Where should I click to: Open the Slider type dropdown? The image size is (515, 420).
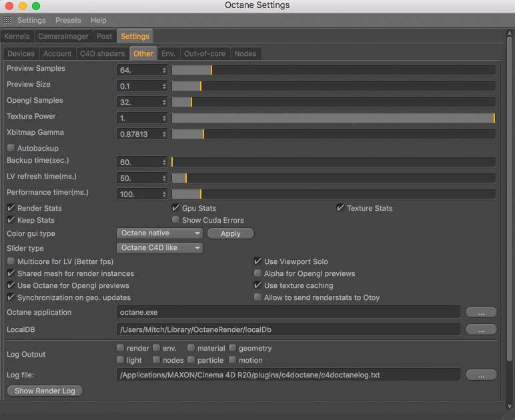coord(159,248)
